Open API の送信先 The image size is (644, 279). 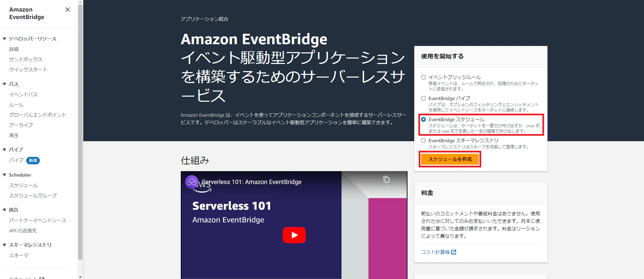coord(23,231)
